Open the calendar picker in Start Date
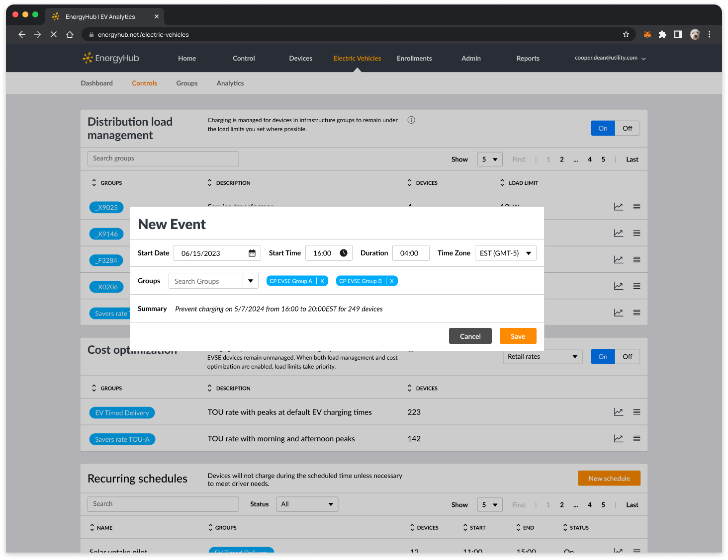Image resolution: width=728 pixels, height=560 pixels. (x=252, y=253)
